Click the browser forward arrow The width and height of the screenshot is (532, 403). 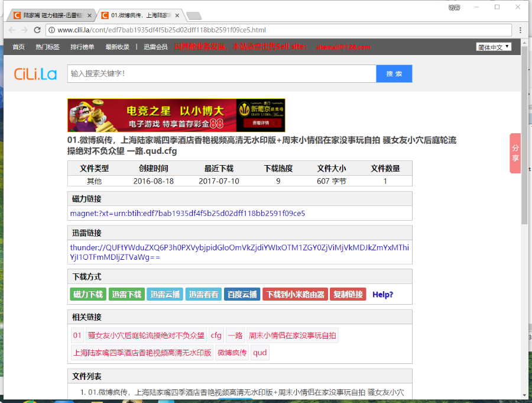click(x=24, y=30)
